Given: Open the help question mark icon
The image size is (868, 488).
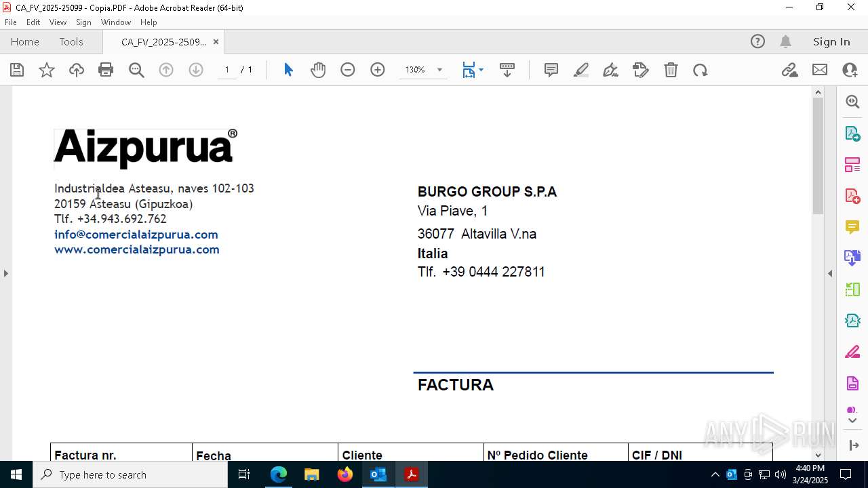Looking at the screenshot, I should [x=757, y=42].
